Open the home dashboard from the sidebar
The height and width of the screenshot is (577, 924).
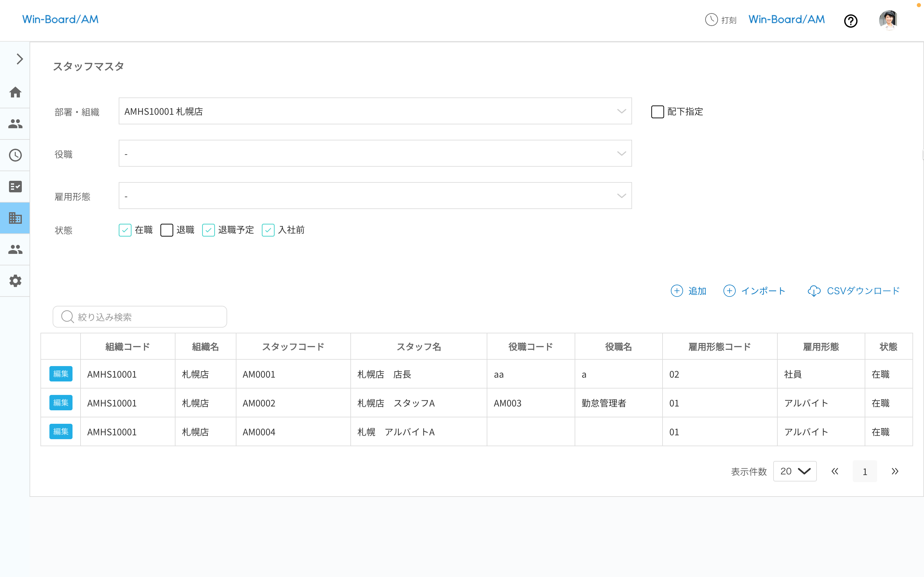click(15, 92)
